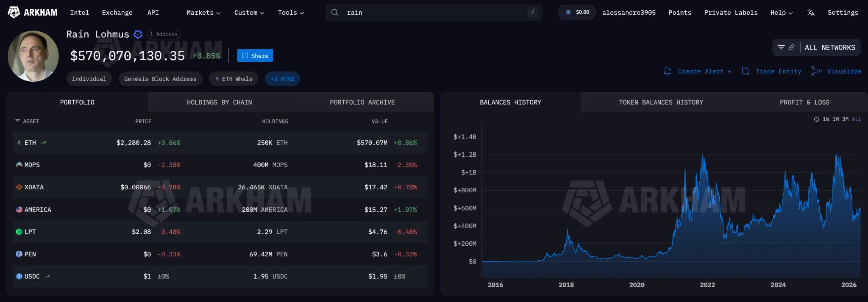Open the Points page
This screenshot has height=302, width=868.
[680, 13]
